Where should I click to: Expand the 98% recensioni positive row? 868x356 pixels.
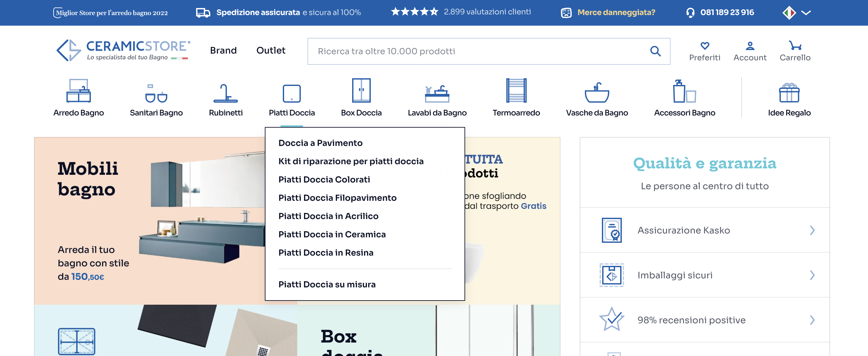pyautogui.click(x=705, y=320)
